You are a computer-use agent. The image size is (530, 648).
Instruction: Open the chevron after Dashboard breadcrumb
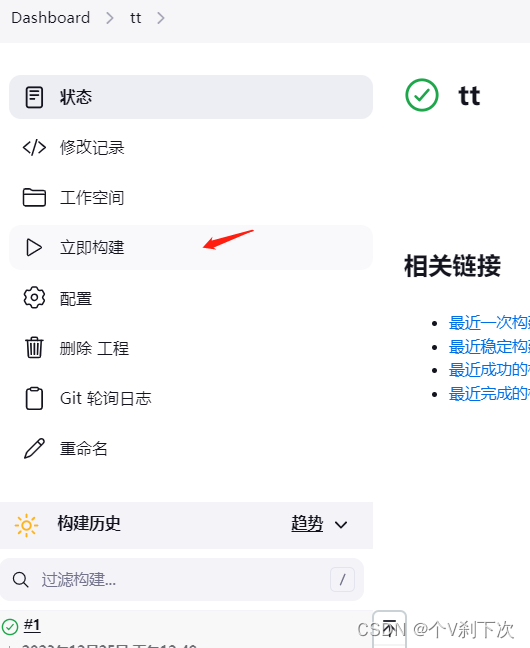110,18
